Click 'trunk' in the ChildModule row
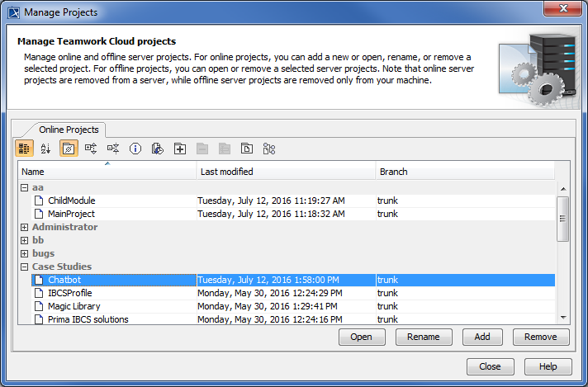 click(387, 201)
